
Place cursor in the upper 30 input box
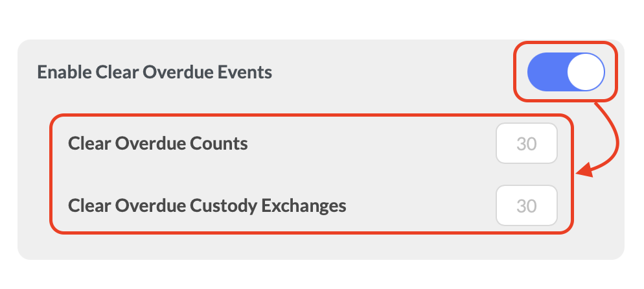[x=526, y=143]
